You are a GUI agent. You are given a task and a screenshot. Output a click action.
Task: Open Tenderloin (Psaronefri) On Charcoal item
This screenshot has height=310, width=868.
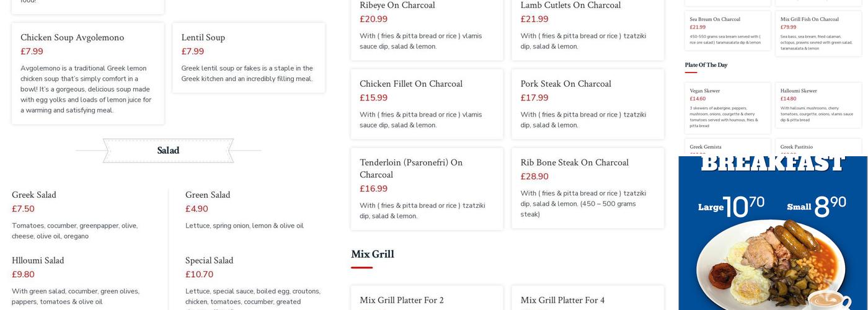point(427,188)
